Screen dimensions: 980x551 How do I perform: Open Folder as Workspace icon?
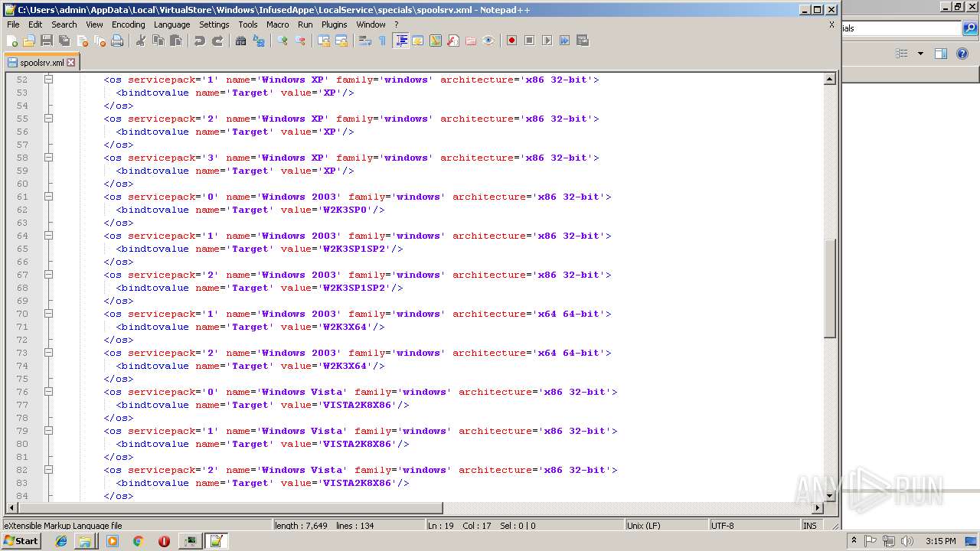(x=471, y=41)
